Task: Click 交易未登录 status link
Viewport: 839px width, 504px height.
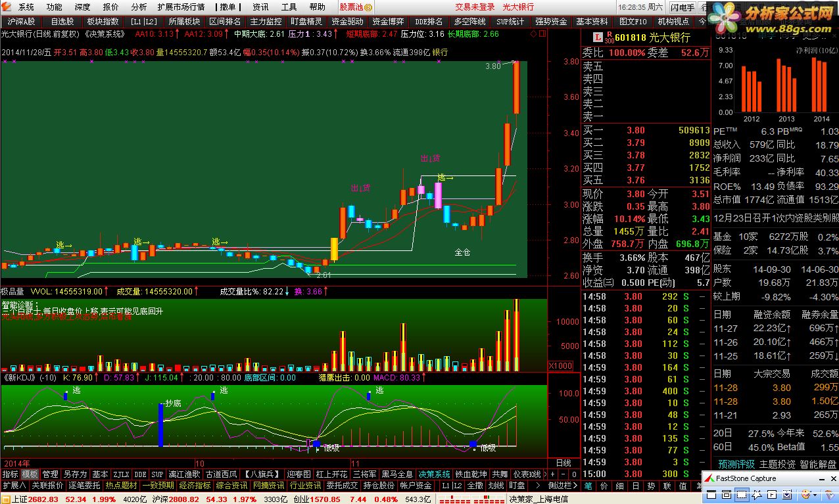Action: pyautogui.click(x=475, y=7)
